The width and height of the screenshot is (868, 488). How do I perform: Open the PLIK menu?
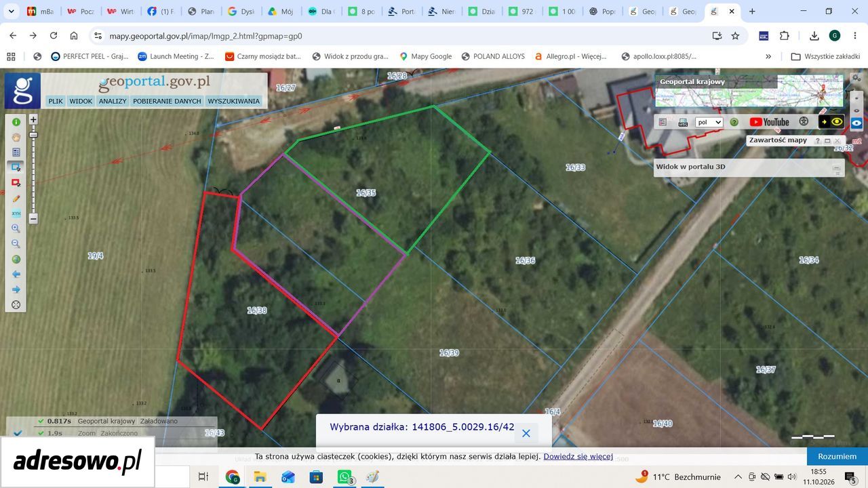point(56,101)
